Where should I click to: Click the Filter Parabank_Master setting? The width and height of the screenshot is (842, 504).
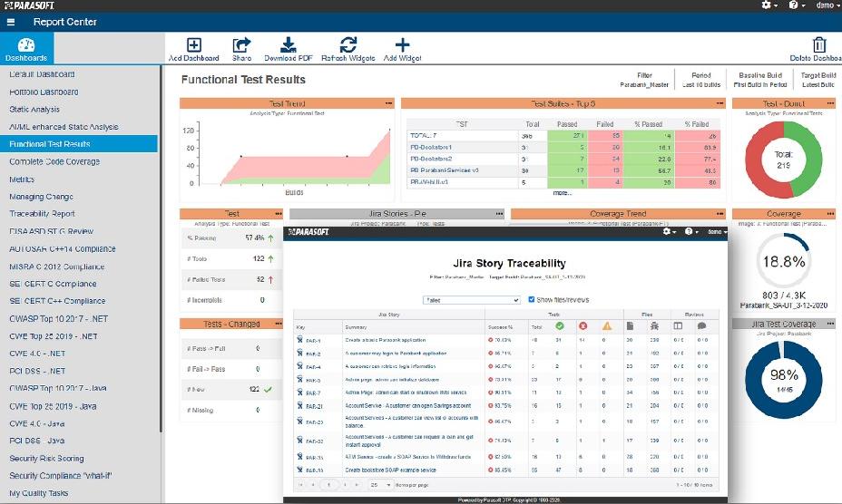tap(644, 80)
